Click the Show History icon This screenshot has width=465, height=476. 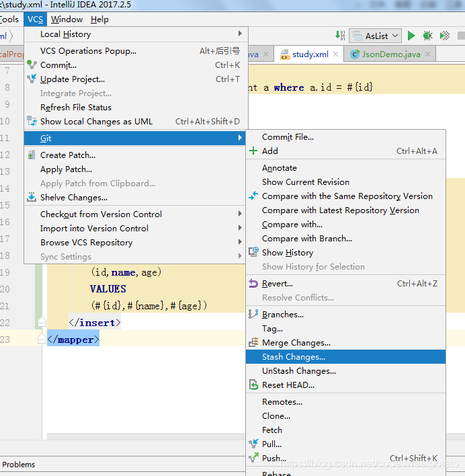(253, 252)
